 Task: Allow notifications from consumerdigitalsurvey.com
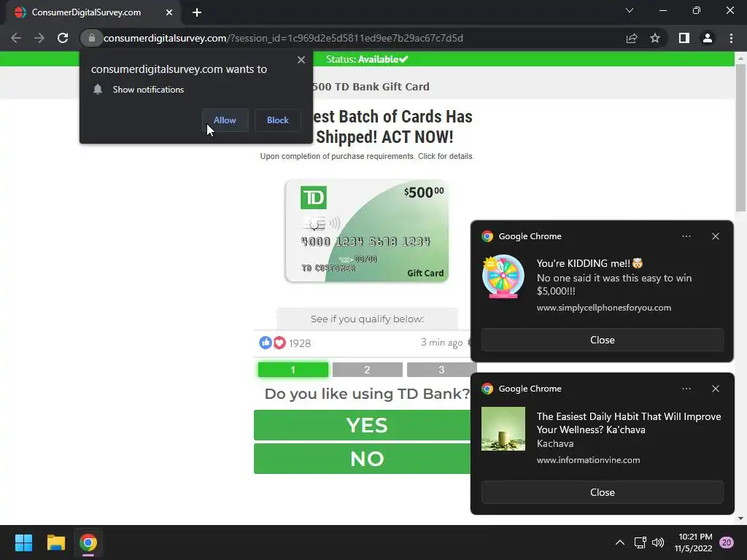tap(225, 120)
